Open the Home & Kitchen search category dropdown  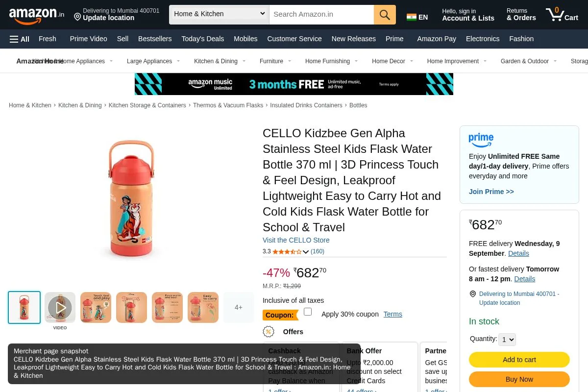[219, 15]
